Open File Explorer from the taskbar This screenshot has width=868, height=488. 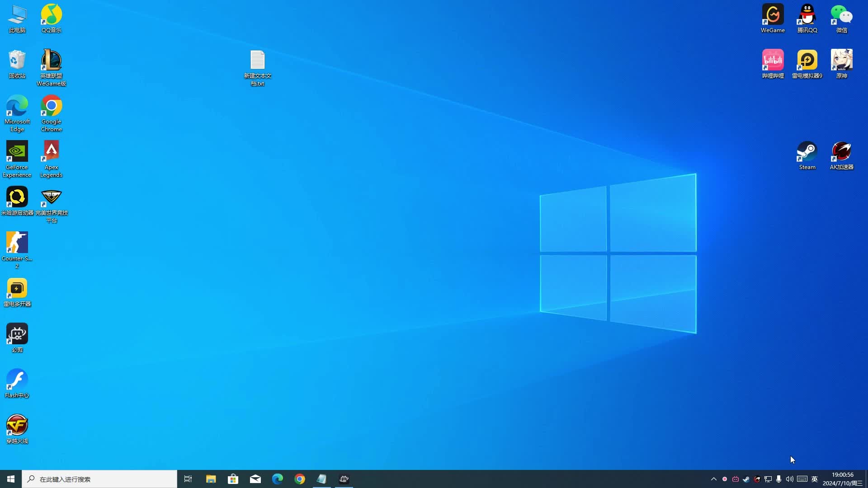pos(211,479)
